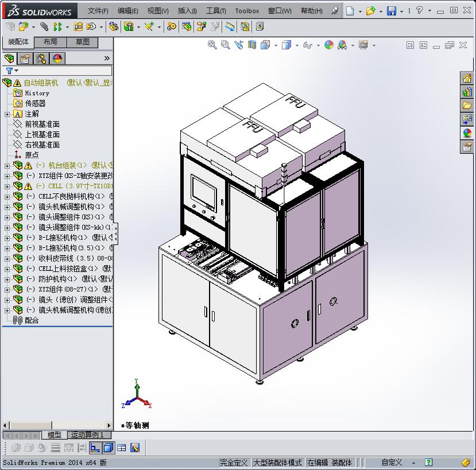Click the feature tree horizontal scrollbar right arrow
The height and width of the screenshot is (470, 476).
point(109,425)
